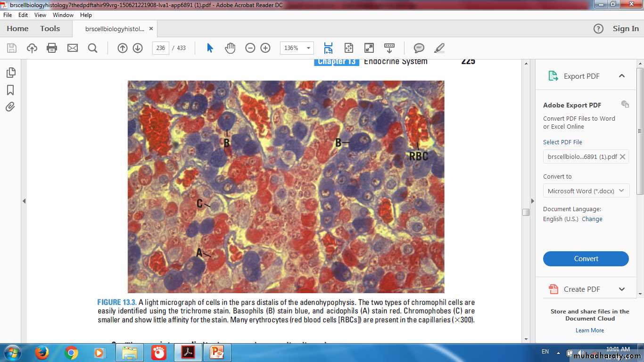Open the Add comment sticky note tool
Image resolution: width=644 pixels, height=362 pixels.
tap(419, 48)
